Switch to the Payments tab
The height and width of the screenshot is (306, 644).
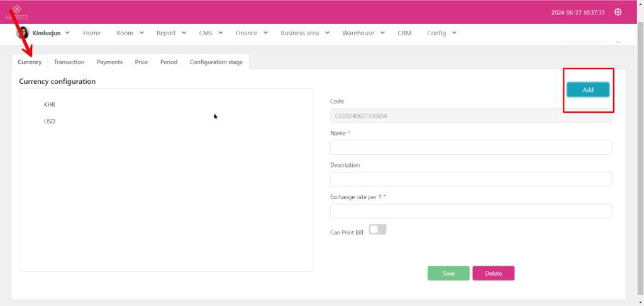[x=109, y=62]
